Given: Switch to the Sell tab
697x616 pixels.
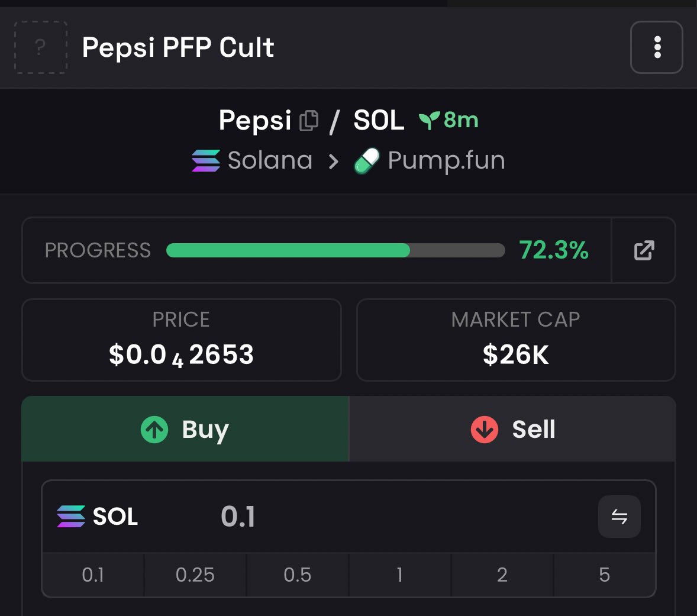Looking at the screenshot, I should [x=512, y=429].
